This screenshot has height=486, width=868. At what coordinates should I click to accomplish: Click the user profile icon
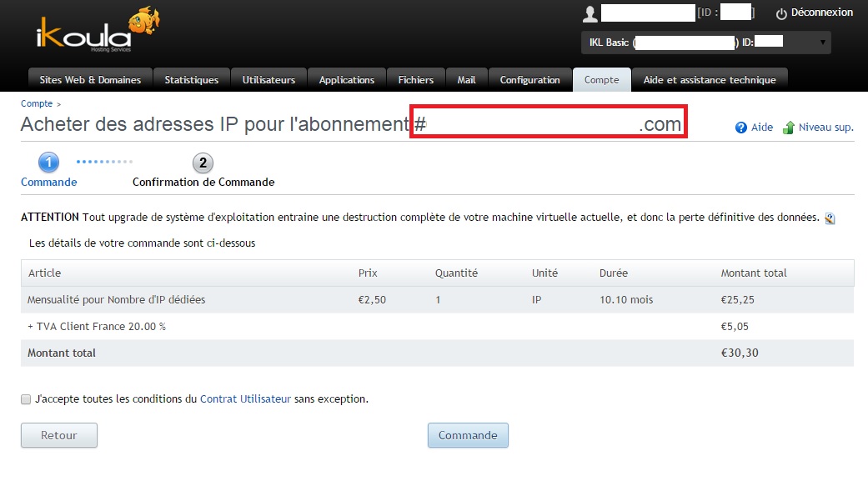(x=590, y=13)
